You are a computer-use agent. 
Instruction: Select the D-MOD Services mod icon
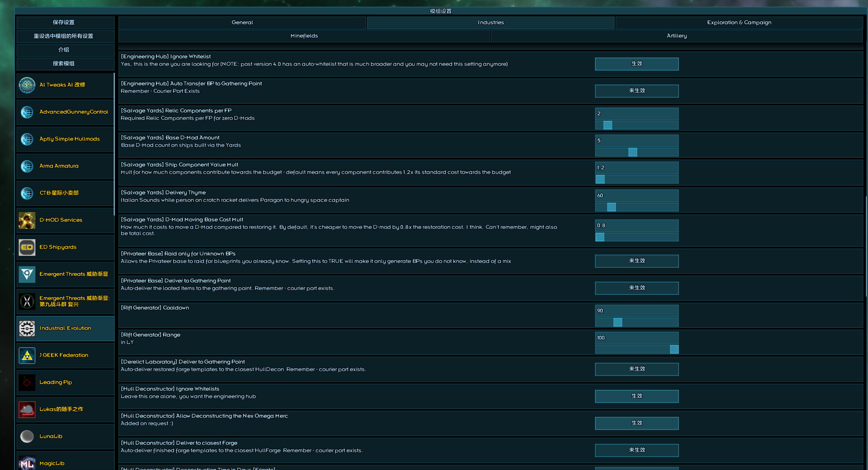pos(27,220)
